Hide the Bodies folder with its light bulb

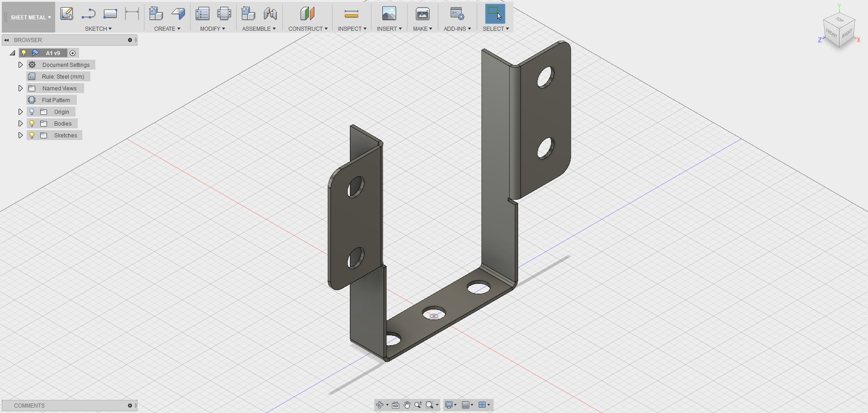[x=32, y=123]
